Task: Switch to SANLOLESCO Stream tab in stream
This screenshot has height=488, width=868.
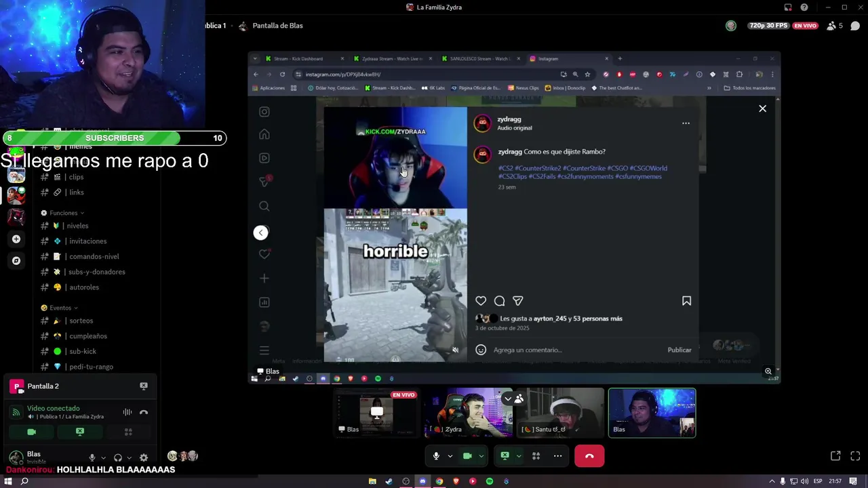Action: (480, 59)
